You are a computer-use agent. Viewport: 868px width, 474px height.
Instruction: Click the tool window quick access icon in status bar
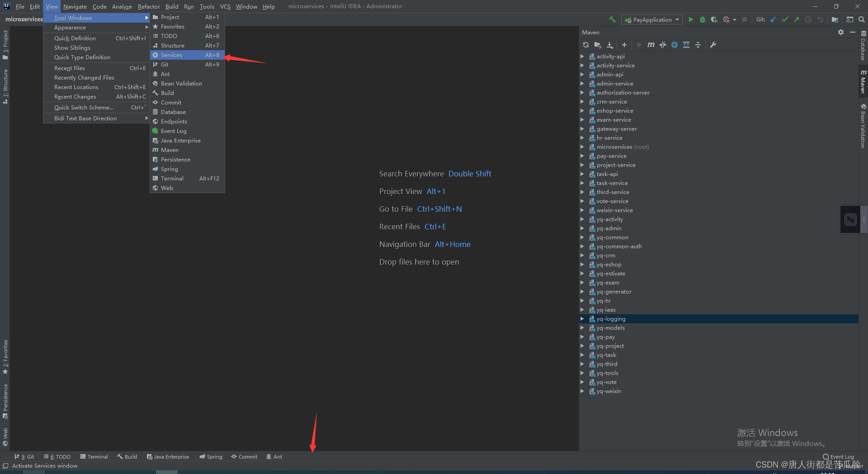coord(5,466)
